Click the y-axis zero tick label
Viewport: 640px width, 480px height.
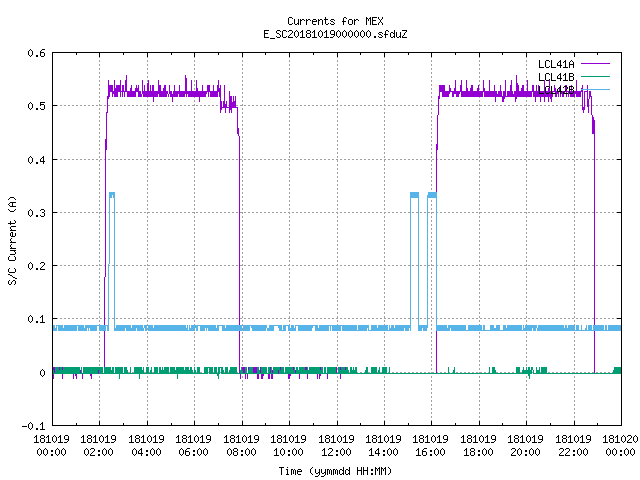[42, 373]
